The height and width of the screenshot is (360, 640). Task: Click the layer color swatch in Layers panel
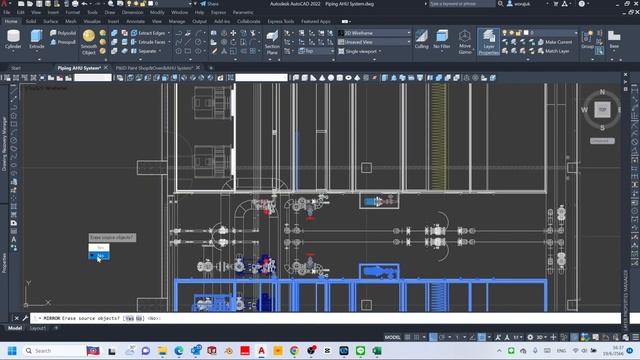tap(526, 33)
